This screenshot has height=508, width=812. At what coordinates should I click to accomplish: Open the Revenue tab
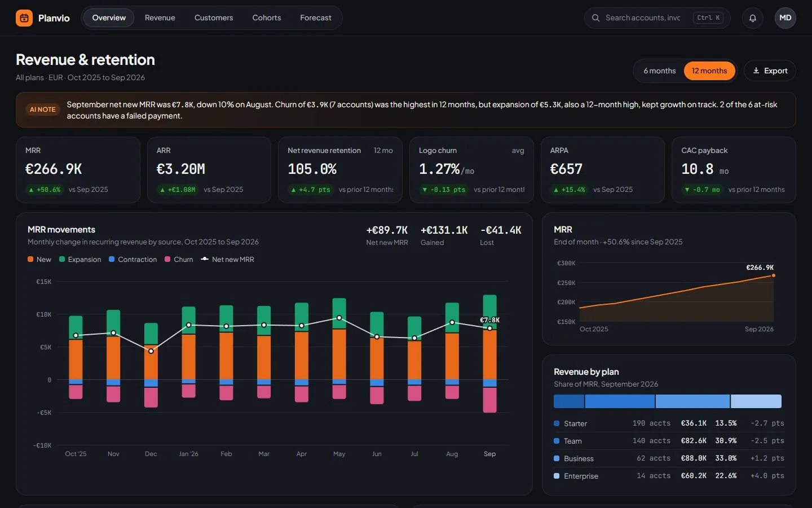(160, 18)
